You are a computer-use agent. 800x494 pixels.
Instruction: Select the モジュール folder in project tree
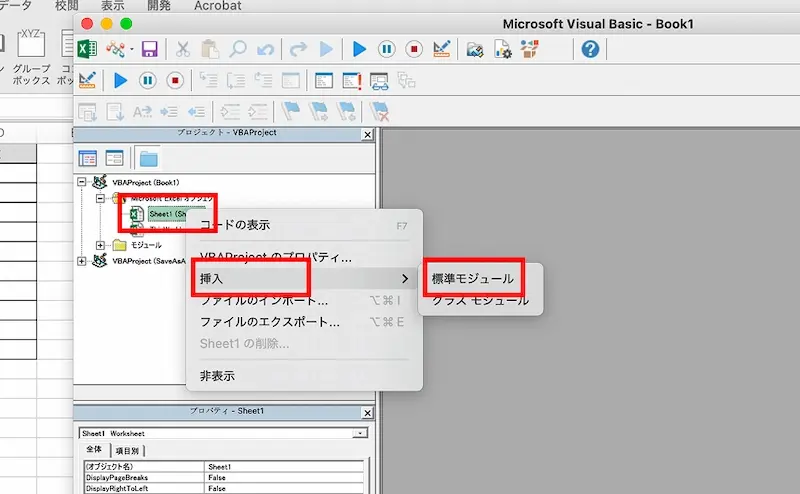(x=146, y=245)
